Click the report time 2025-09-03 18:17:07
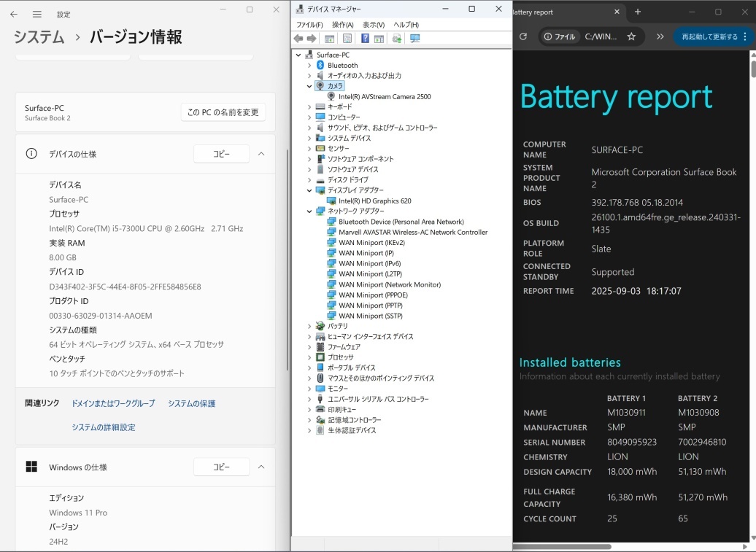756x552 pixels. pos(636,291)
